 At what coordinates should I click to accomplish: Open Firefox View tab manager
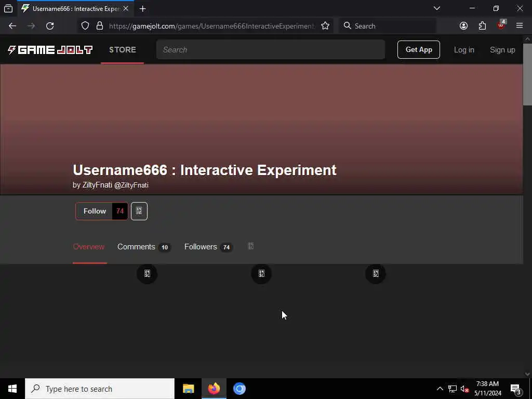click(8, 8)
